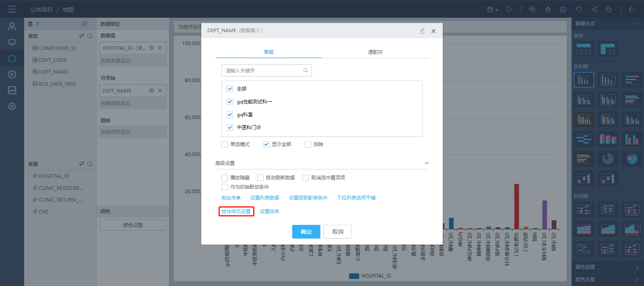Click 地址传参 link
The width and height of the screenshot is (644, 286).
tap(231, 198)
